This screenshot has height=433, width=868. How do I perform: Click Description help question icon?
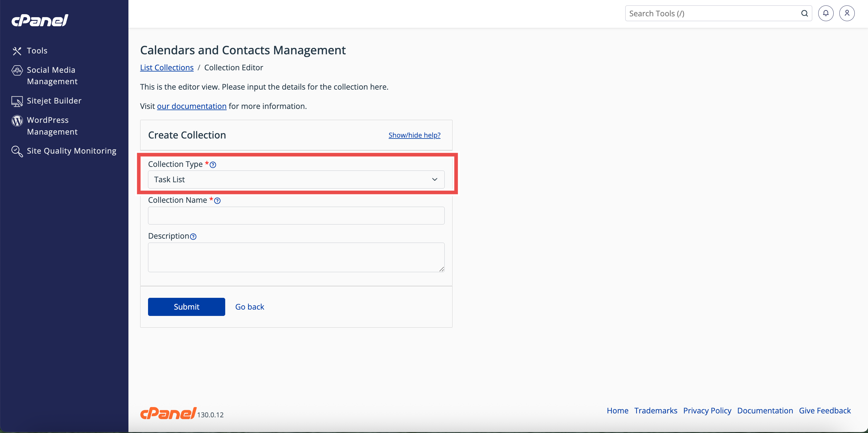pyautogui.click(x=193, y=237)
